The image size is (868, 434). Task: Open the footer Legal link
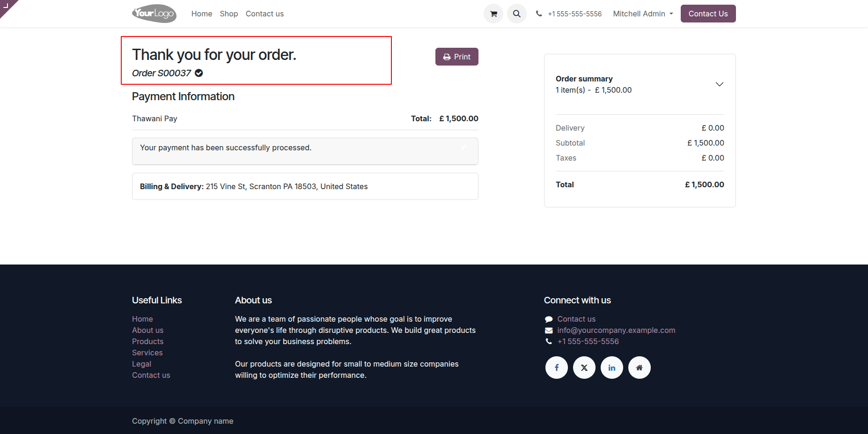141,364
